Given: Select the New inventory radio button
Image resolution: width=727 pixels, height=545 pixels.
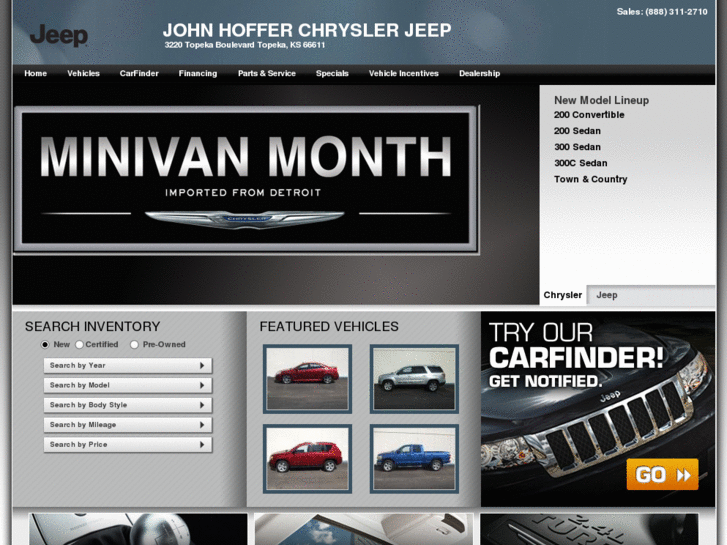Looking at the screenshot, I should coord(45,344).
